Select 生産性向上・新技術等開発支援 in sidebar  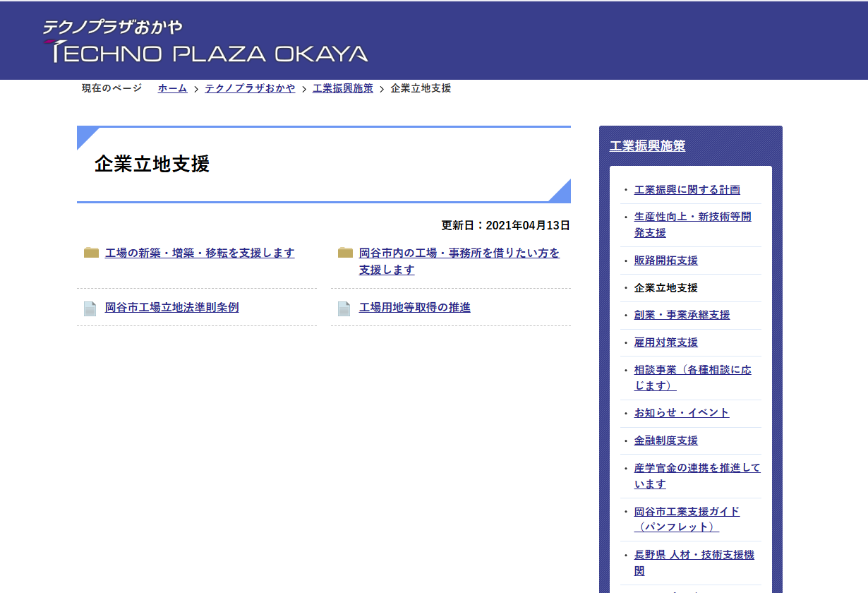[693, 224]
